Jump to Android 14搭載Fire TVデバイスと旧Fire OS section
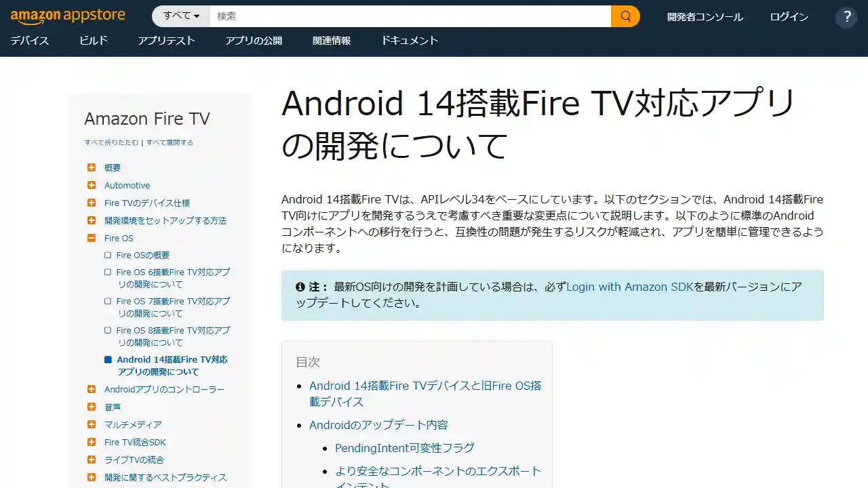868x488 pixels. pyautogui.click(x=425, y=394)
